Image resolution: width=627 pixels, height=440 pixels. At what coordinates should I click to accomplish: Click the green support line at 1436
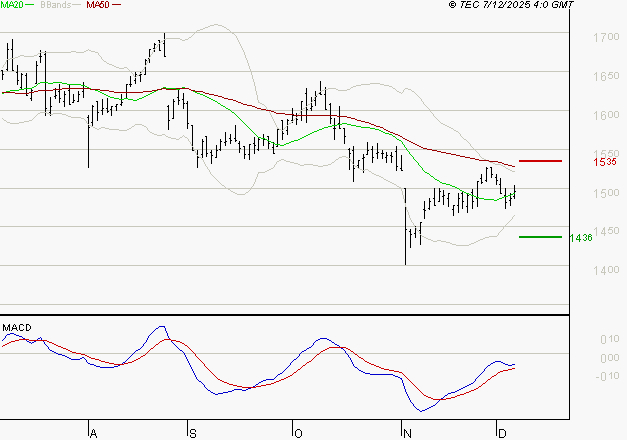click(540, 237)
